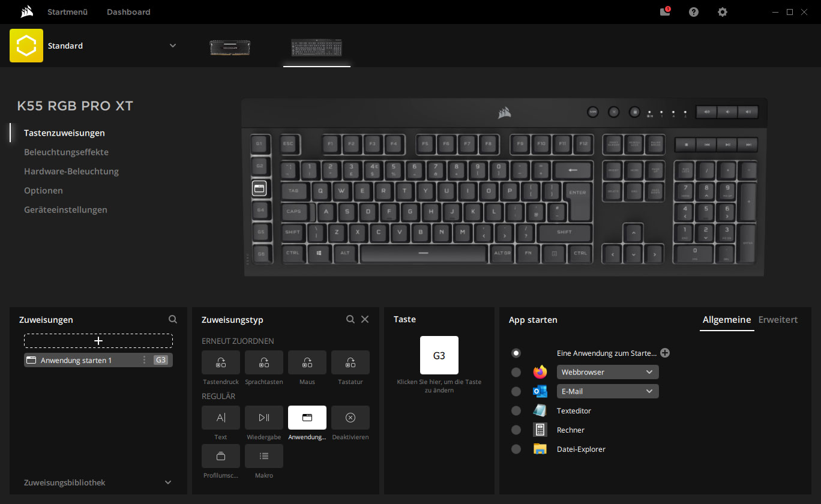821x504 pixels.
Task: Open the Webbrowser dropdown
Action: 608,372
